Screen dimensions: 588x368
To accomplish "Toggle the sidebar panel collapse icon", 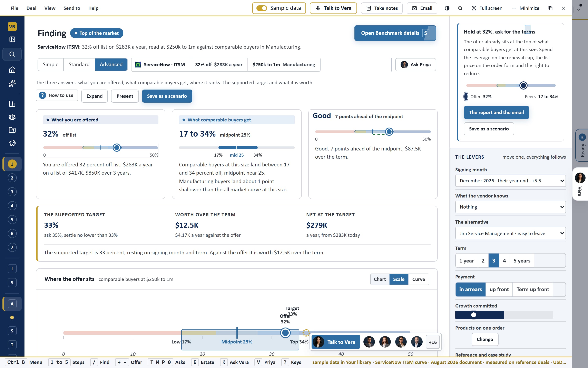I will point(12,39).
